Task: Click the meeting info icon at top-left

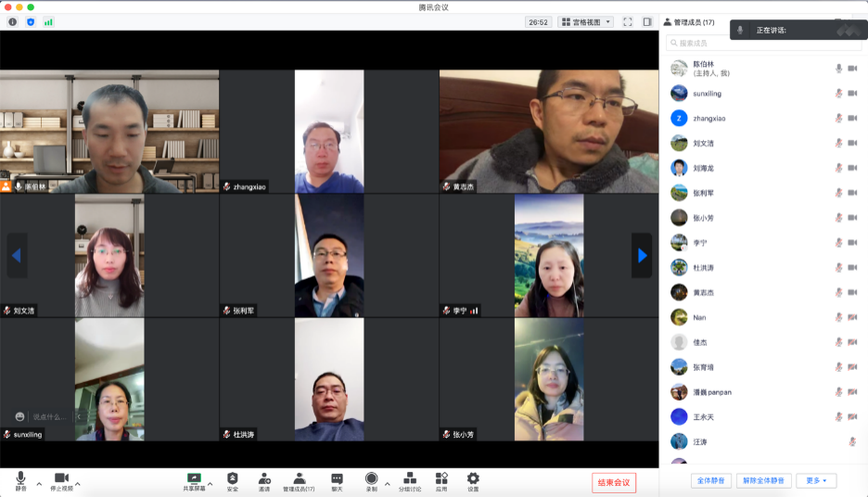Action: [x=13, y=21]
